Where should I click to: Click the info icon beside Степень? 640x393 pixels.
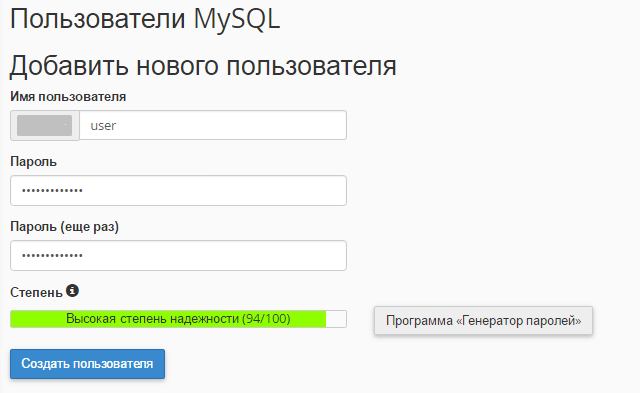click(72, 291)
